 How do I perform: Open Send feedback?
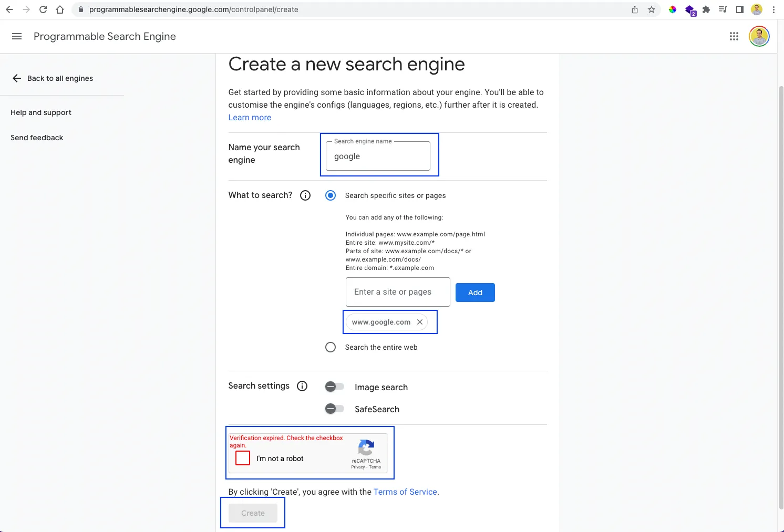pos(37,138)
